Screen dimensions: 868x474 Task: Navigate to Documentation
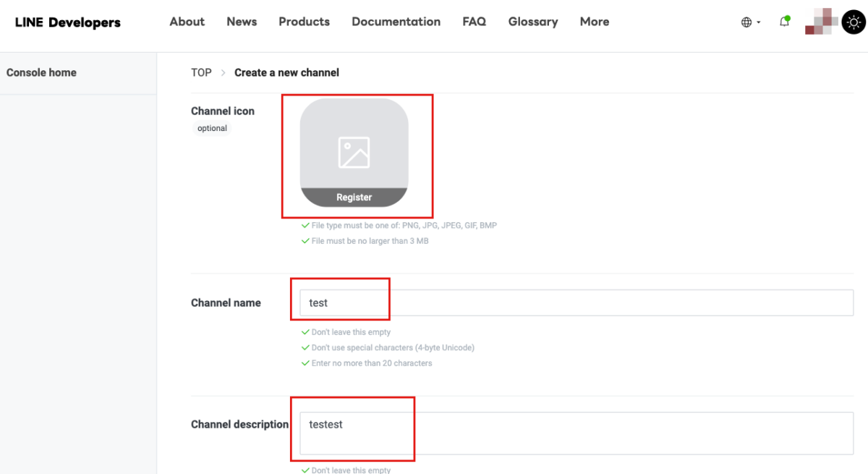pos(396,22)
